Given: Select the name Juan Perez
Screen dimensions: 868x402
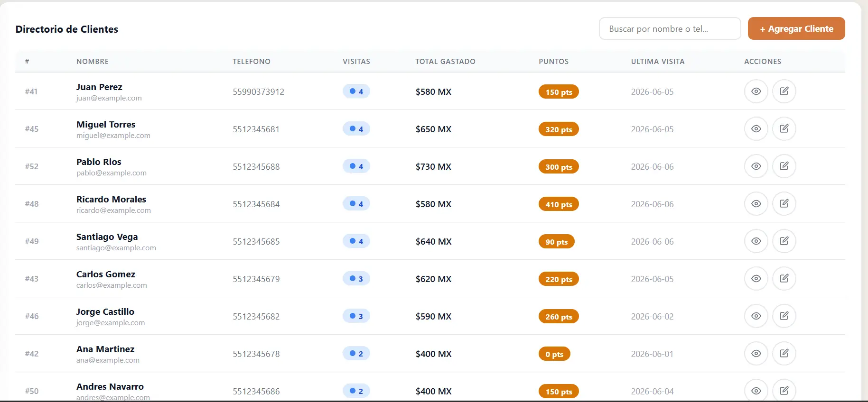Looking at the screenshot, I should point(99,87).
